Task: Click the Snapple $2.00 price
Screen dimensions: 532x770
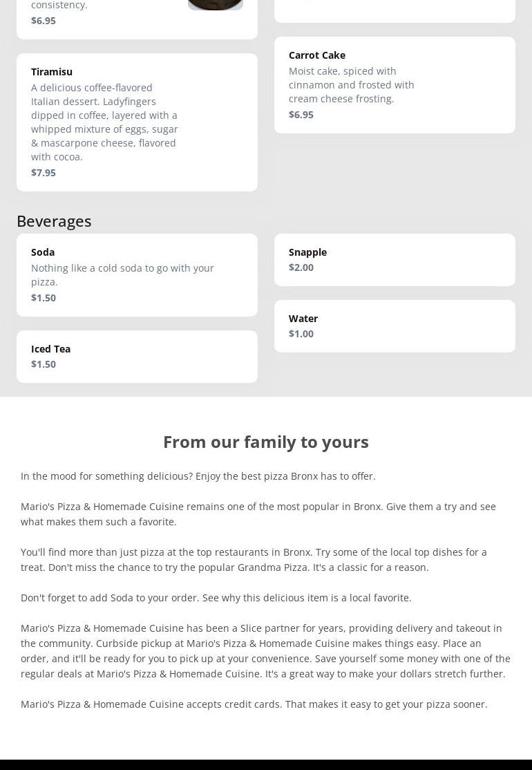Action: pyautogui.click(x=301, y=267)
